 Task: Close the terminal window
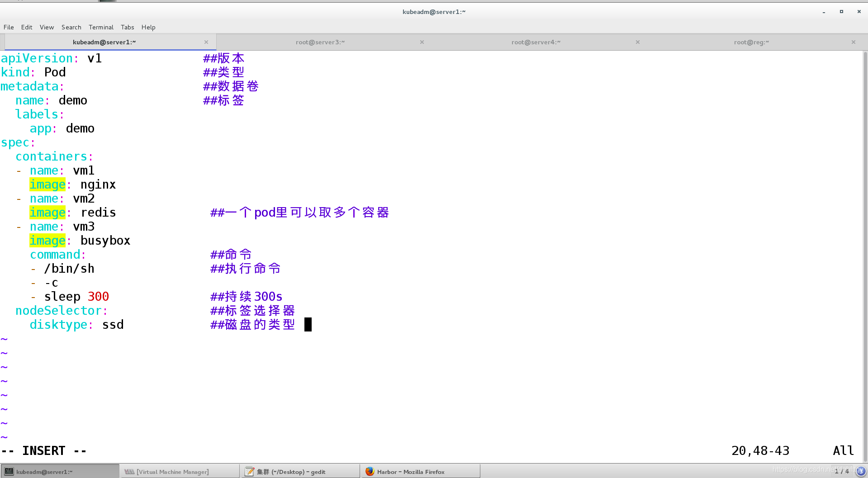(859, 12)
